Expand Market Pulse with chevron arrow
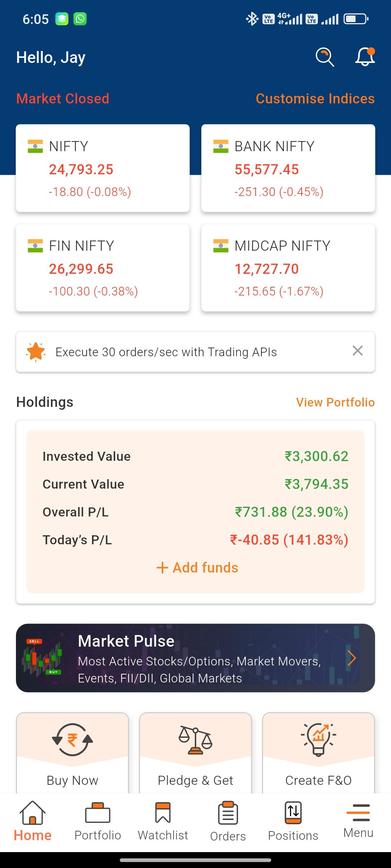 point(352,658)
